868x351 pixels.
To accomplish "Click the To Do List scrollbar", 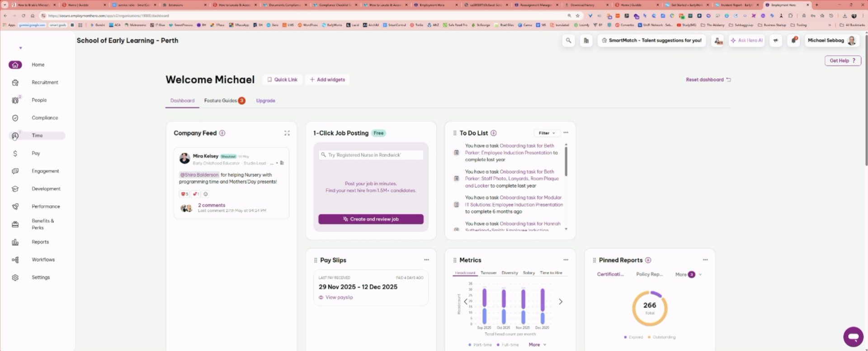I will click(x=566, y=161).
